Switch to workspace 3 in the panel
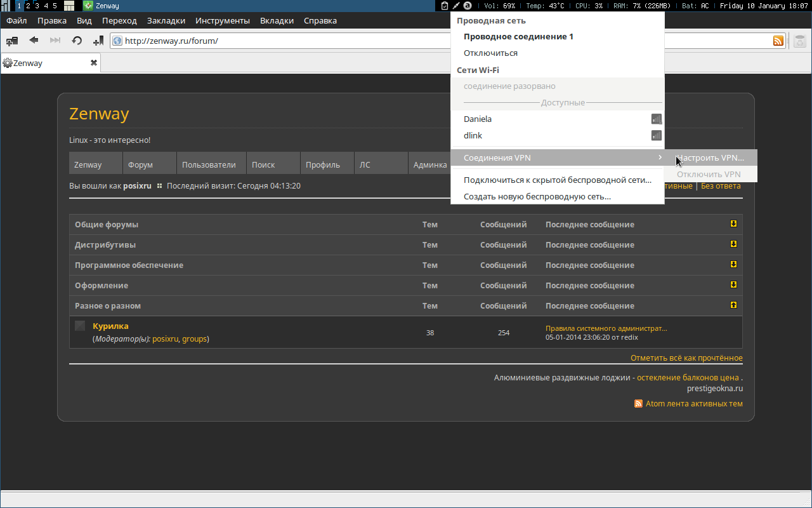812x508 pixels. (37, 6)
